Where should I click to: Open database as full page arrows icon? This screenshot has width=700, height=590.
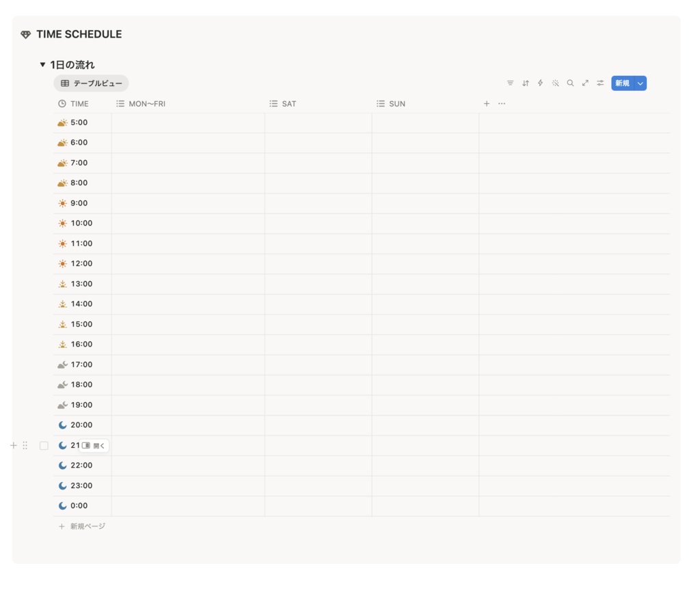coord(585,83)
